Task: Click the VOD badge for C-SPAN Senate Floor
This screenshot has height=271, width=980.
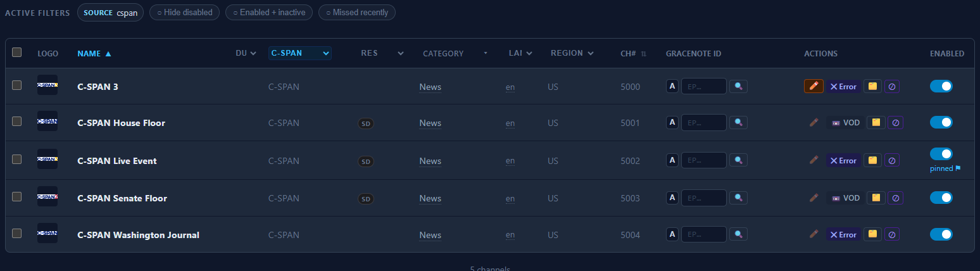Action: coord(846,198)
